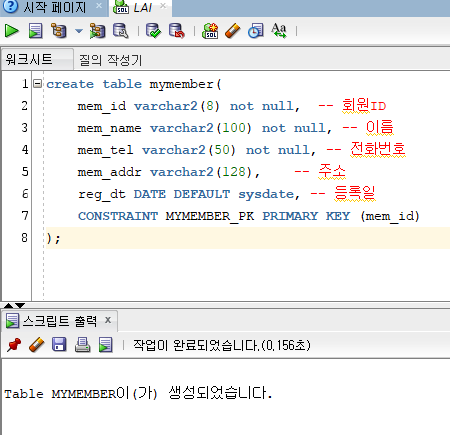Click the Aa change case icon
The image size is (450, 435).
point(279,31)
